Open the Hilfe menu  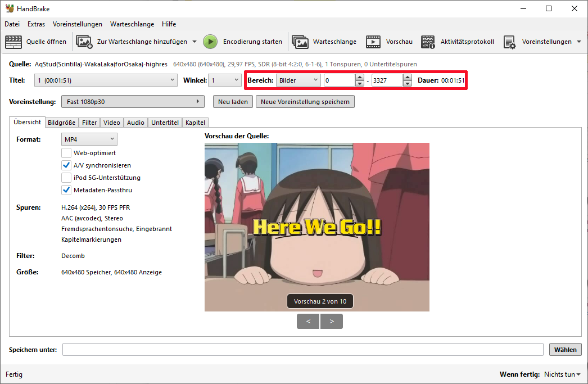click(169, 24)
